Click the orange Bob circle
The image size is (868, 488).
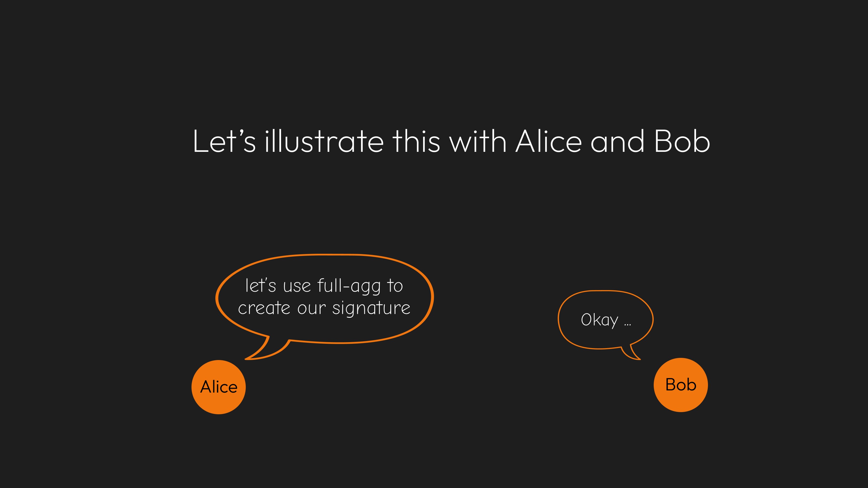tap(681, 385)
